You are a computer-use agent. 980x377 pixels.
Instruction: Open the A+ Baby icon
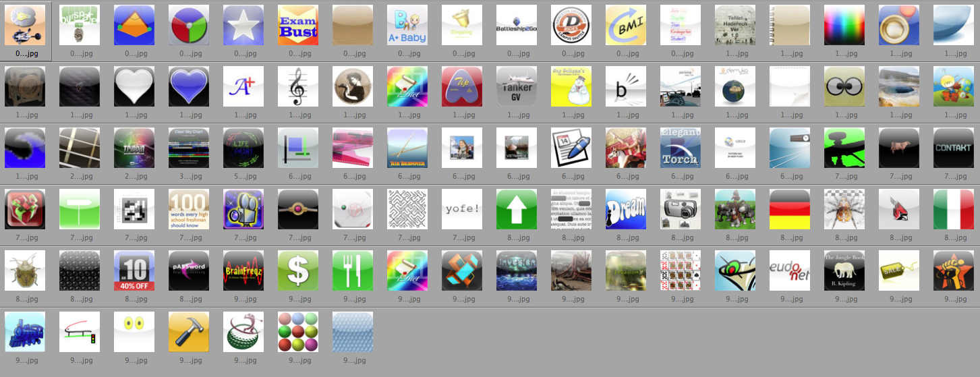pyautogui.click(x=407, y=25)
